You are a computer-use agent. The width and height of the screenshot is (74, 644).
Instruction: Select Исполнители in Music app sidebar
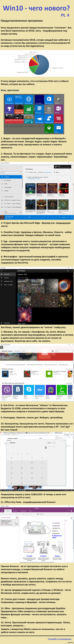click(11, 180)
